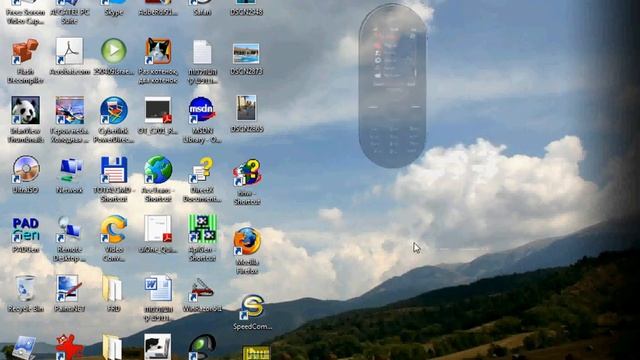Select the Word document icon
Image resolution: width=640 pixels, height=360 pixels.
pos(158,289)
